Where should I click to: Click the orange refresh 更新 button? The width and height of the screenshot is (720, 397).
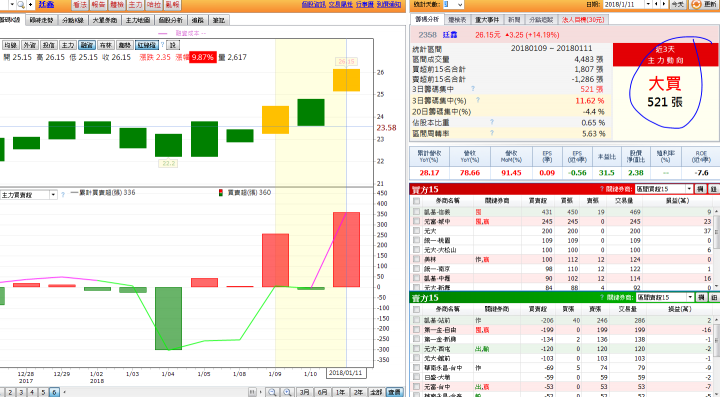(x=704, y=5)
